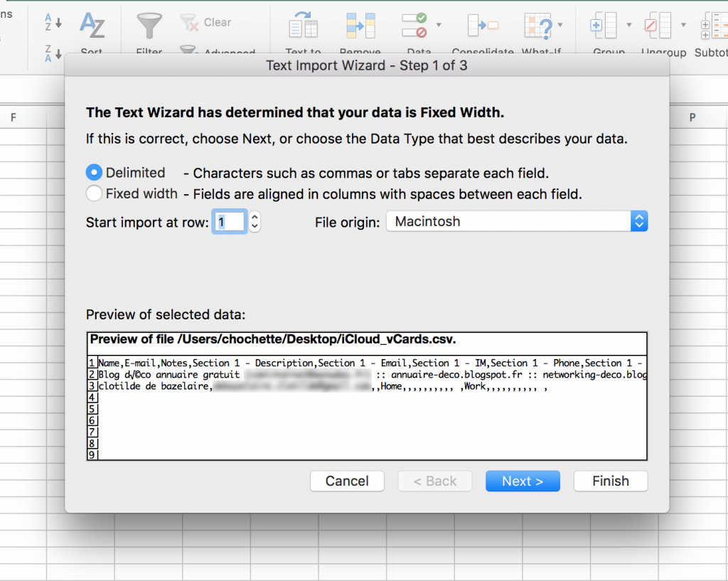
Task: Open the File origin Macintosh dropdown
Action: click(x=517, y=222)
